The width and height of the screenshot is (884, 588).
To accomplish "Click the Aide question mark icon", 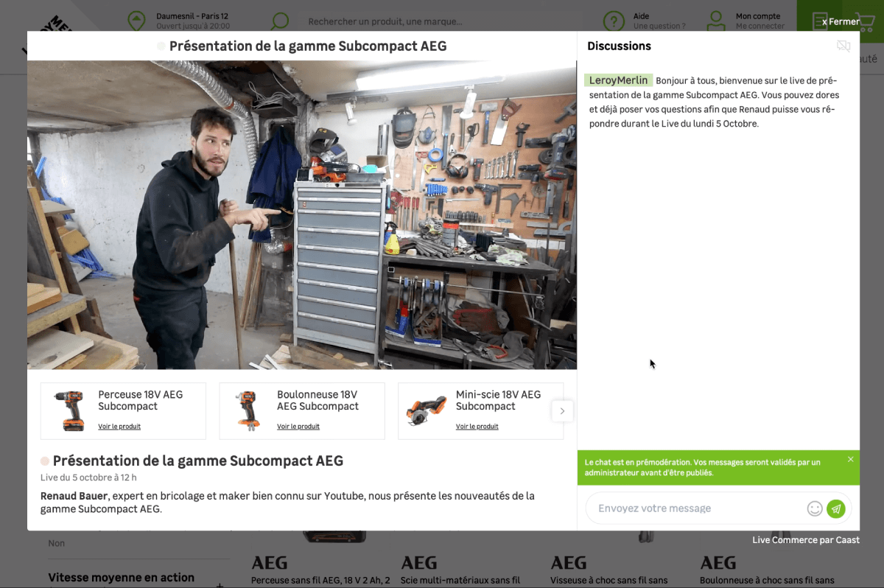I will [x=613, y=21].
